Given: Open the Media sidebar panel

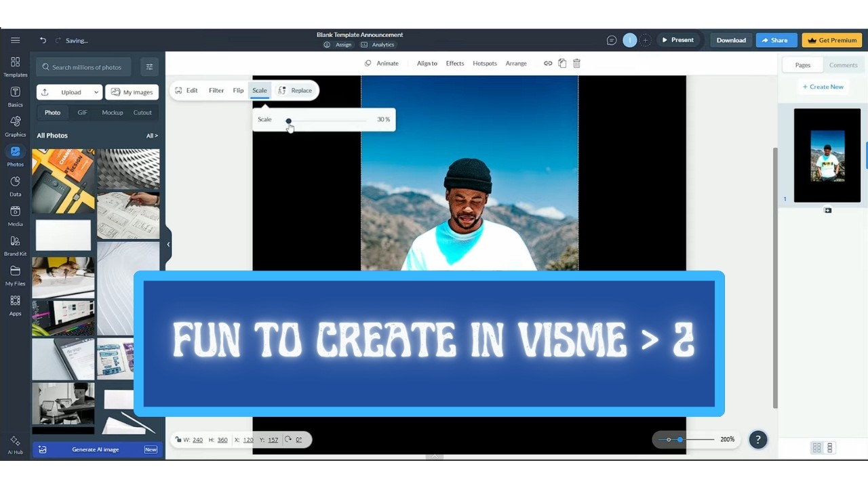Looking at the screenshot, I should 15,216.
